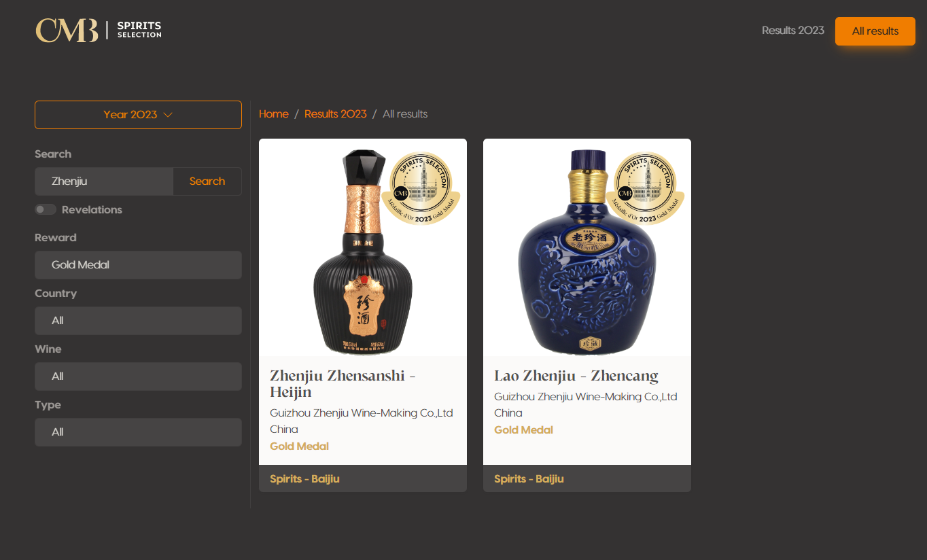Open the Reward Gold Medal dropdown

(x=138, y=265)
